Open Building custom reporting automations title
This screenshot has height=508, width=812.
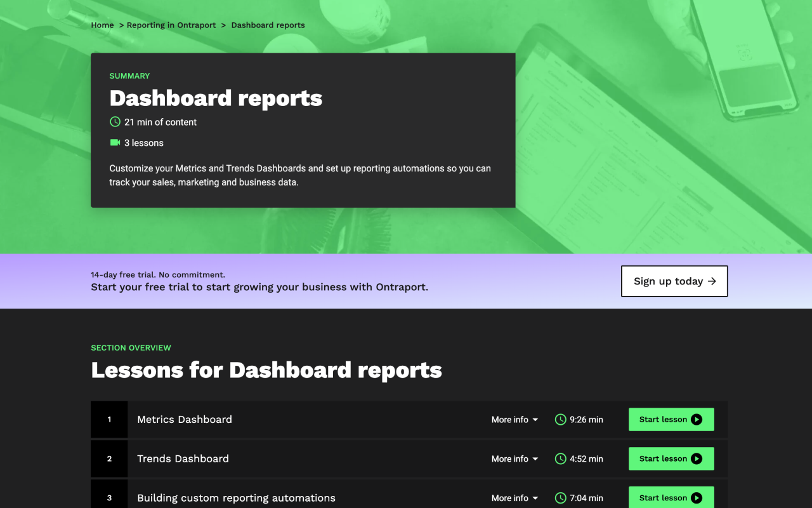click(x=236, y=498)
